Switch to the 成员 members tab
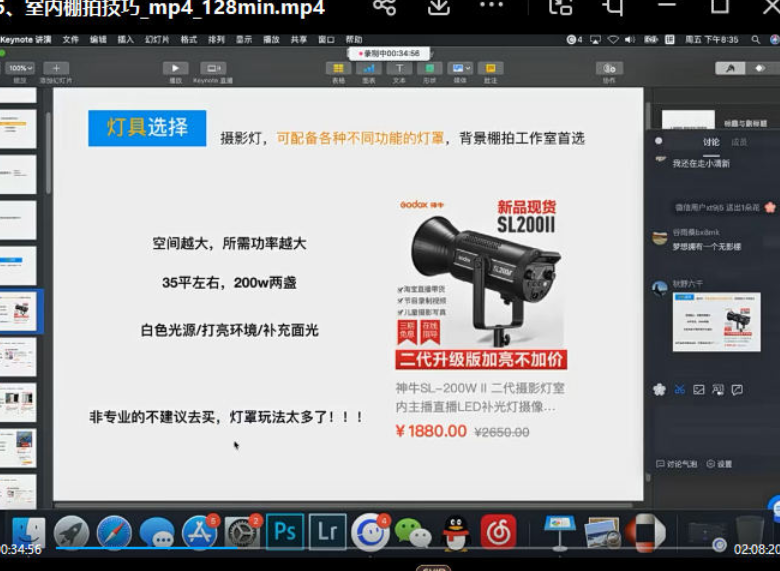 pyautogui.click(x=739, y=142)
